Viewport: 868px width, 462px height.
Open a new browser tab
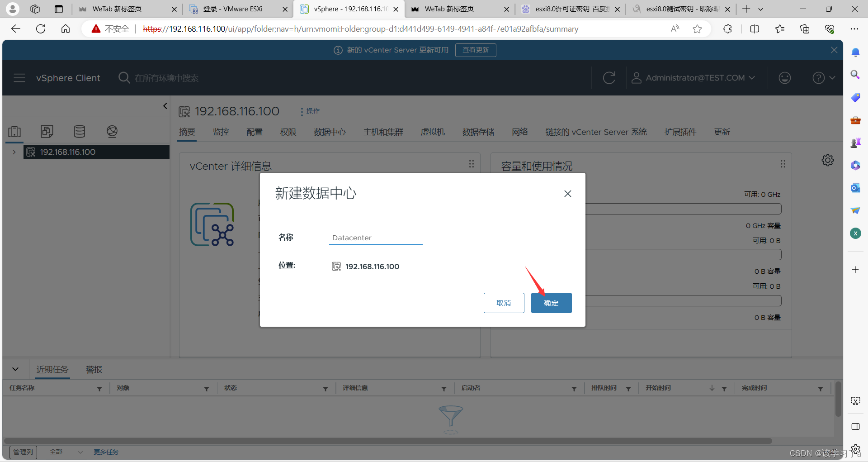click(746, 9)
